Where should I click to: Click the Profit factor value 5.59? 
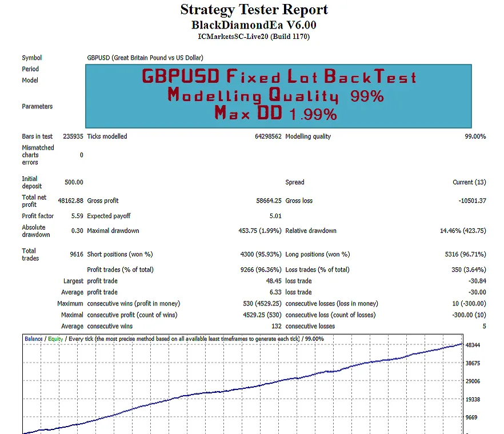[x=76, y=216]
